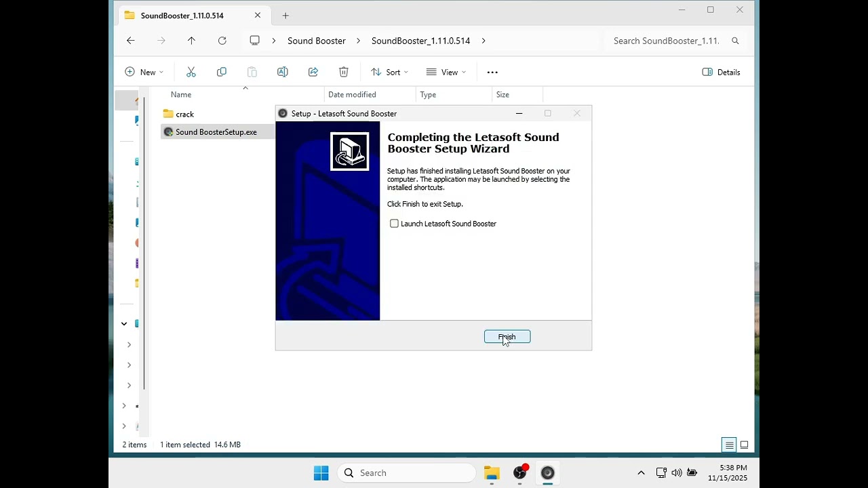Click the search magnifier icon in Explorer

click(x=735, y=41)
